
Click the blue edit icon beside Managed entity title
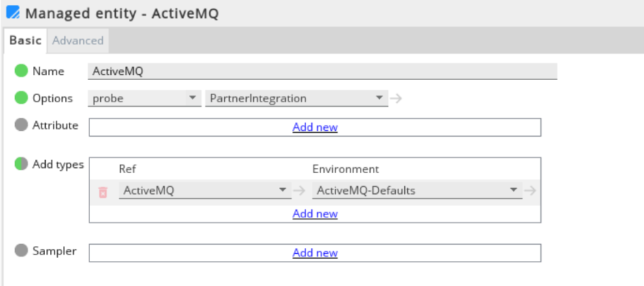click(x=13, y=13)
